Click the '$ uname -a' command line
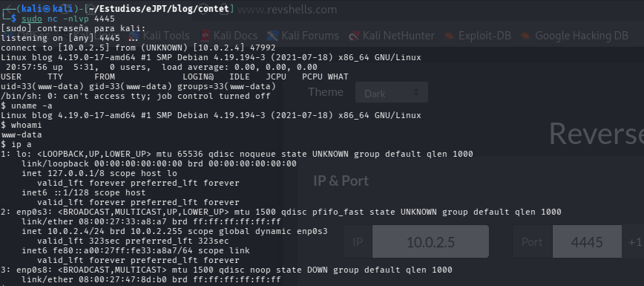The image size is (644, 286). tap(27, 105)
